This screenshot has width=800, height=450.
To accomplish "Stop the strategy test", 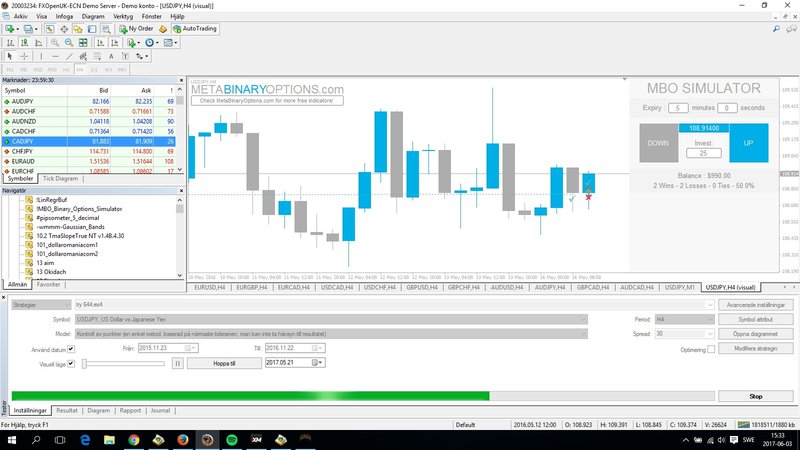I will (x=756, y=396).
